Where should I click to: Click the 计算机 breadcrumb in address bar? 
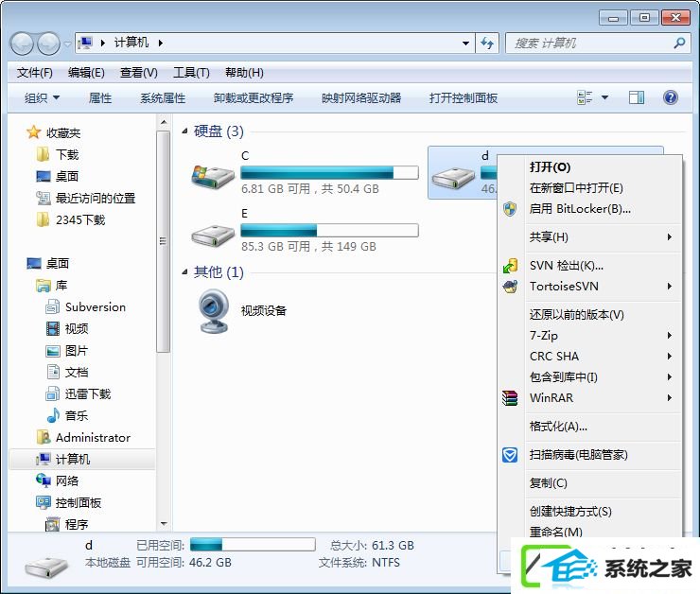pos(131,43)
